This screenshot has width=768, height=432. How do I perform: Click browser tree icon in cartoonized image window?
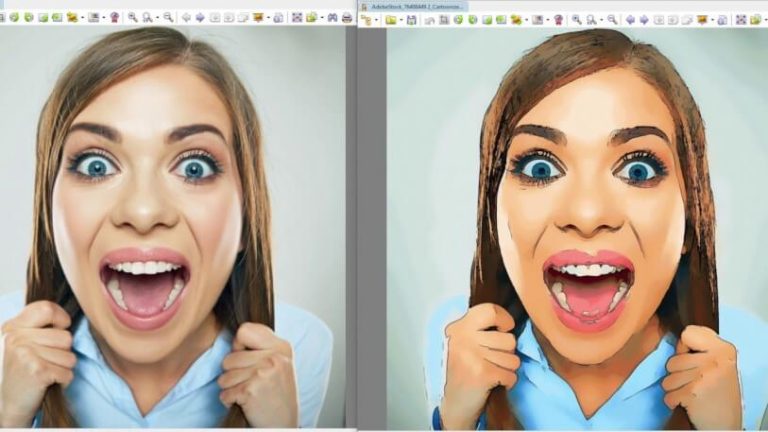tap(366, 20)
